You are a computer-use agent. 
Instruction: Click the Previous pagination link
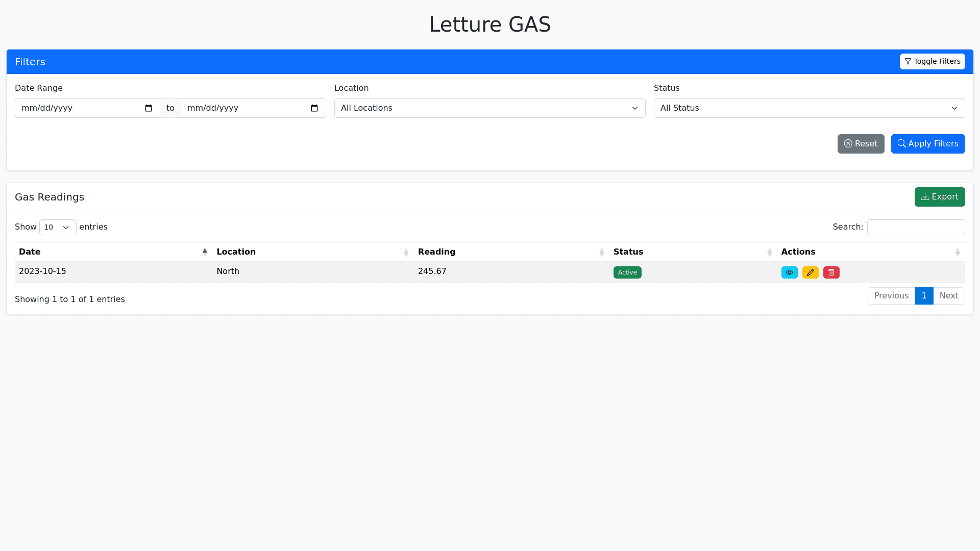click(x=891, y=296)
